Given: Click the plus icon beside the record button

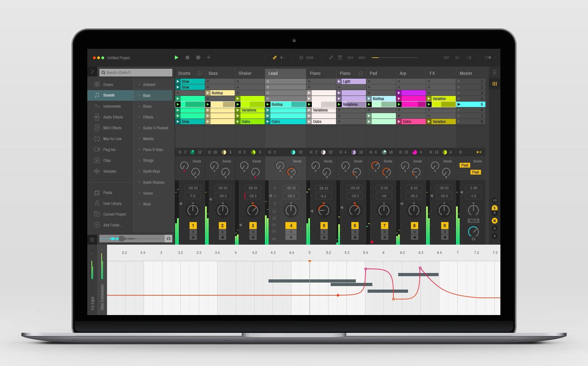Looking at the screenshot, I should click(209, 58).
